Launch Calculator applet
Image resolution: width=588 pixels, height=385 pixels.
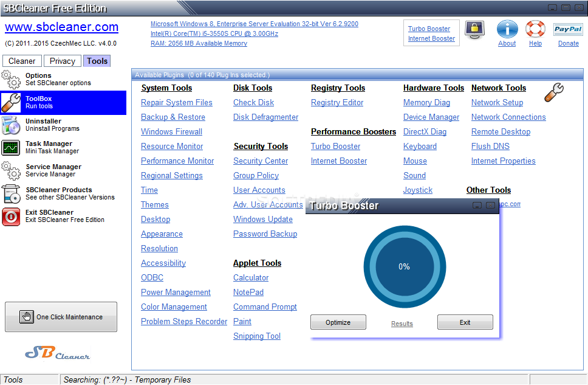coord(251,278)
